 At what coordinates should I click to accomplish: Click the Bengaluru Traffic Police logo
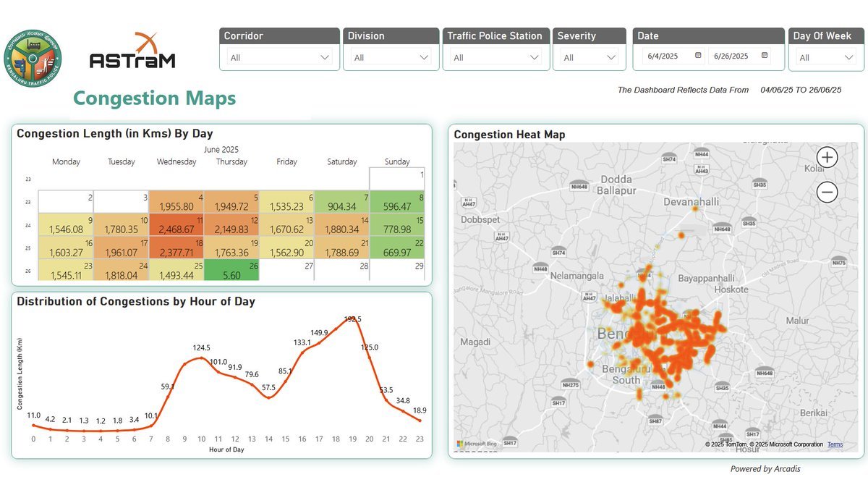pos(33,59)
